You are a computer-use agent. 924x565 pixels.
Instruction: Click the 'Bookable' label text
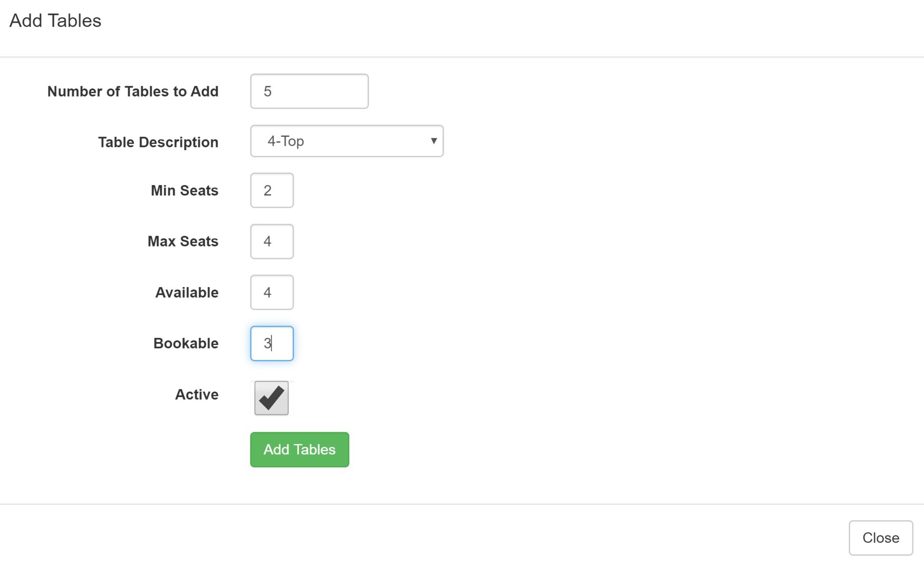[186, 343]
